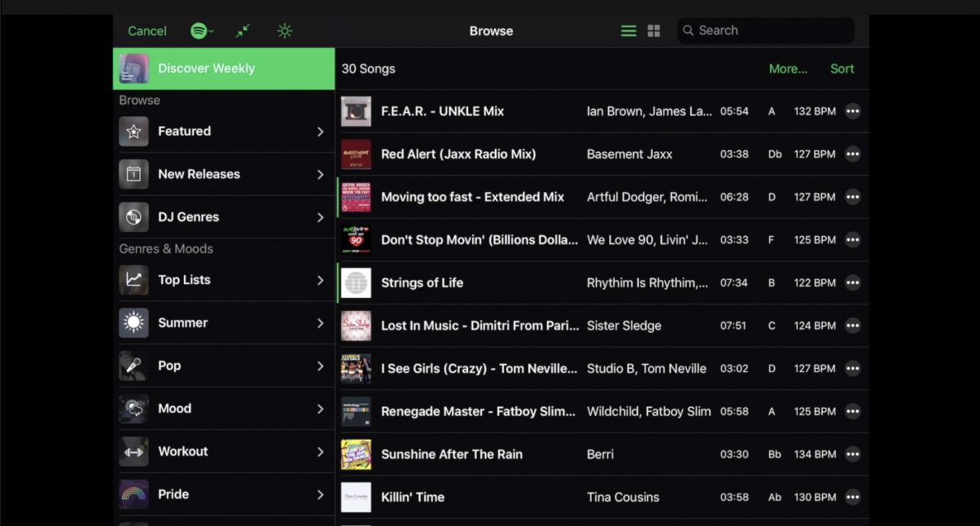The width and height of the screenshot is (980, 526).
Task: Open options for Don't Stop Movin' track
Action: tap(852, 240)
